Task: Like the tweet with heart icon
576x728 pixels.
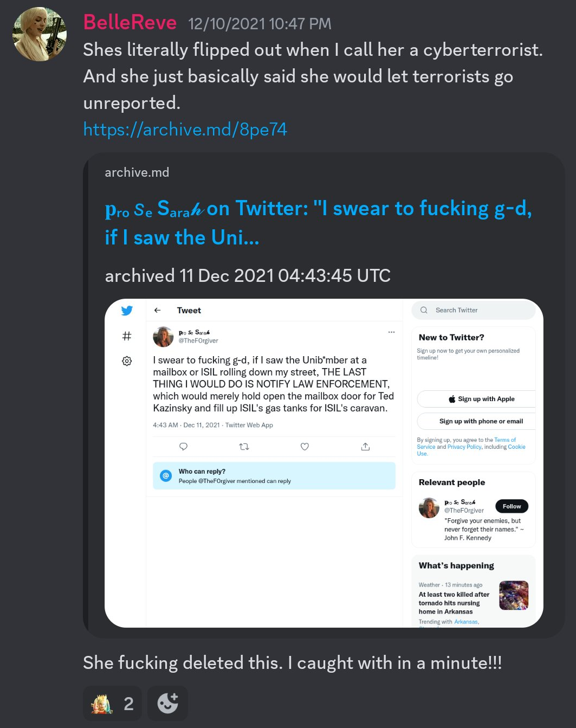Action: click(x=305, y=447)
